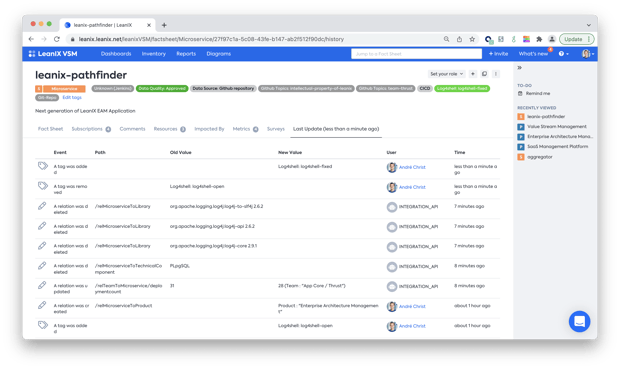Open the What's new link

[x=533, y=54]
